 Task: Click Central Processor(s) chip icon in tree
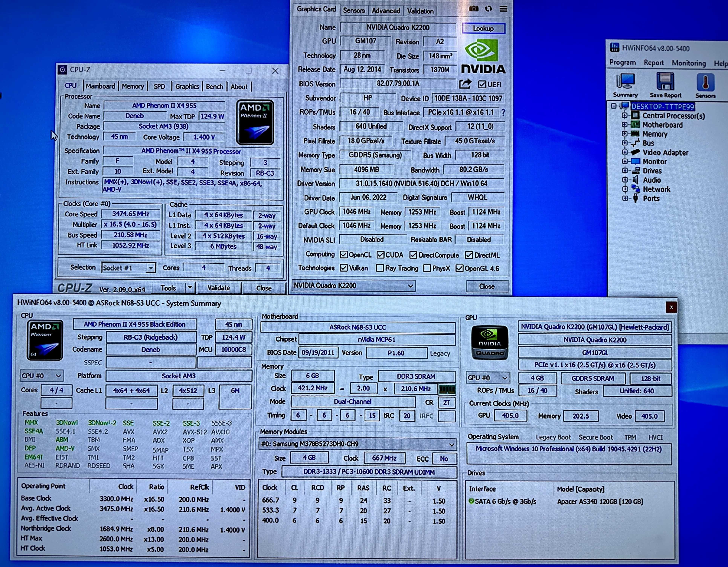pyautogui.click(x=635, y=116)
